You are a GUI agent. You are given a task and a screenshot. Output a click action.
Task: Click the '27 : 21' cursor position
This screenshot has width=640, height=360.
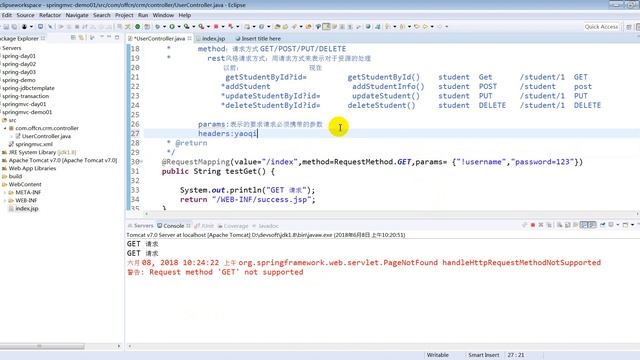516,355
